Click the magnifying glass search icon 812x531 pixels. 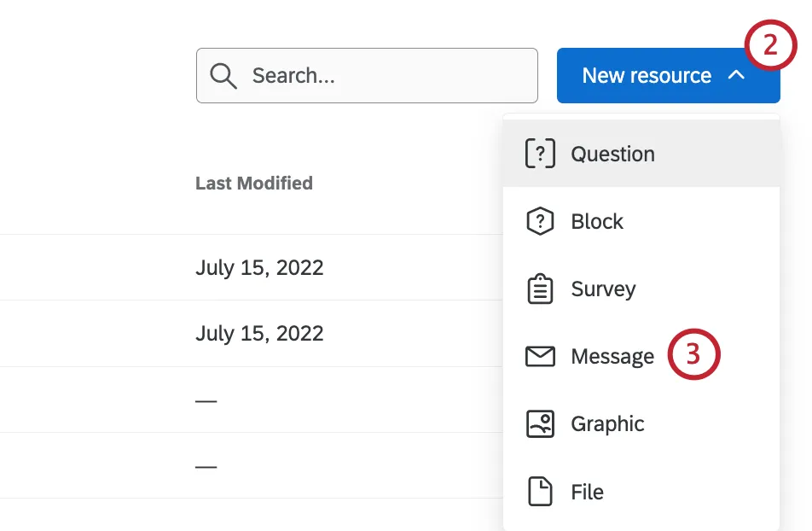coord(223,75)
